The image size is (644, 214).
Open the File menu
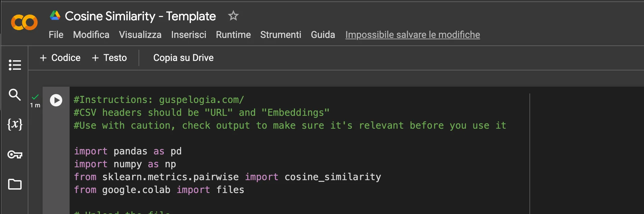[56, 35]
